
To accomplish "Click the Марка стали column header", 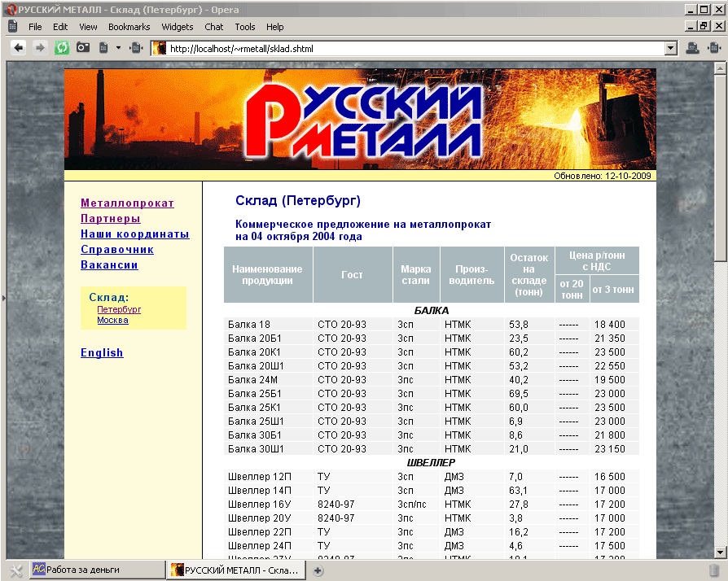I will click(416, 275).
